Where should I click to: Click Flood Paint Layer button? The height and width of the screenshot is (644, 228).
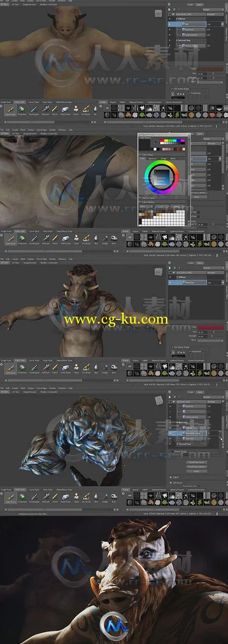pos(196,463)
